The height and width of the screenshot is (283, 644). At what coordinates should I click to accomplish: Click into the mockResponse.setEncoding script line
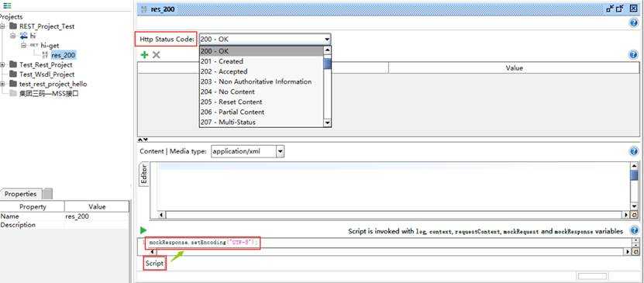pyautogui.click(x=203, y=243)
